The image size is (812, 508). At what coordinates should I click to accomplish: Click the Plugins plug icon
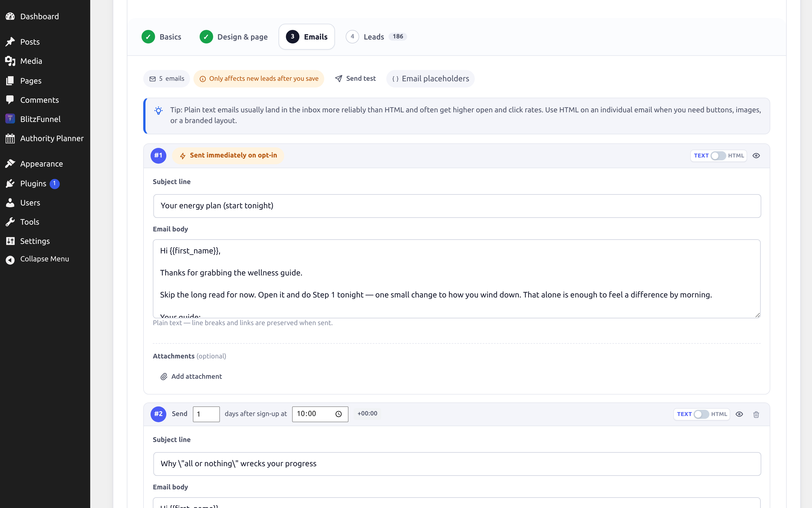coord(10,183)
